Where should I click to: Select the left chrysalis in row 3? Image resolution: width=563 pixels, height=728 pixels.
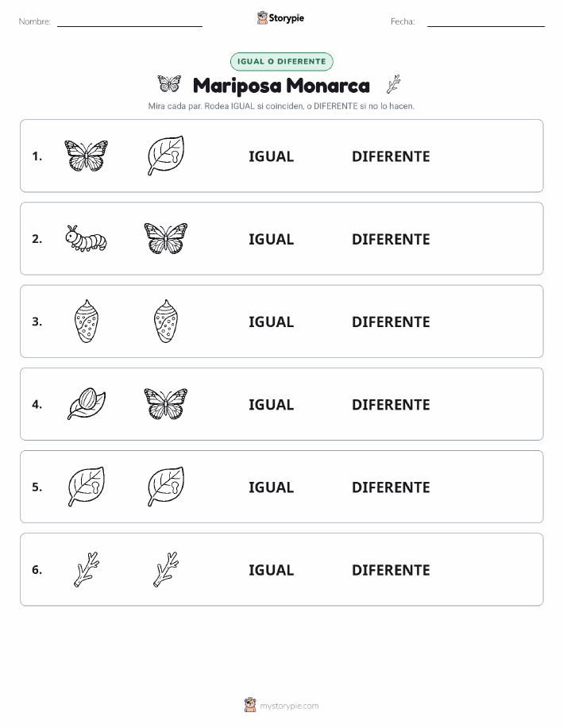pos(86,322)
